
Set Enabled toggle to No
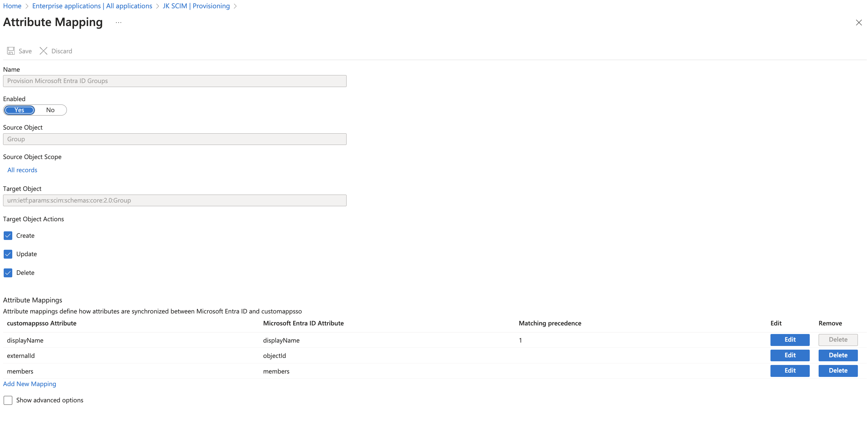pos(50,110)
